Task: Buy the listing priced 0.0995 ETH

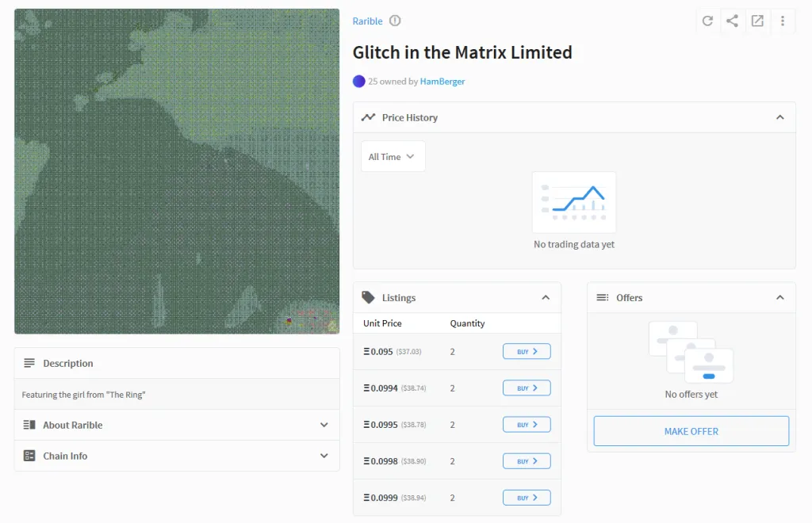Action: click(x=527, y=424)
